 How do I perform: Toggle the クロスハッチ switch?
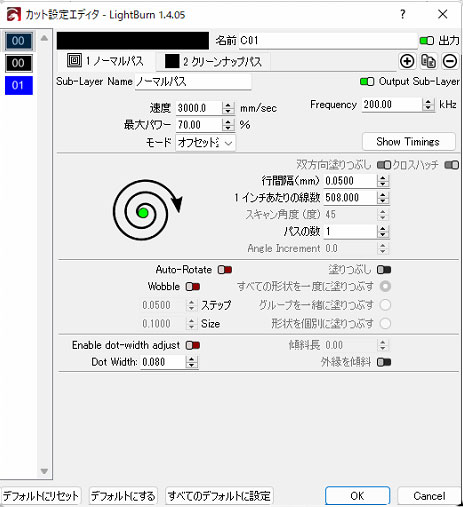pos(452,165)
